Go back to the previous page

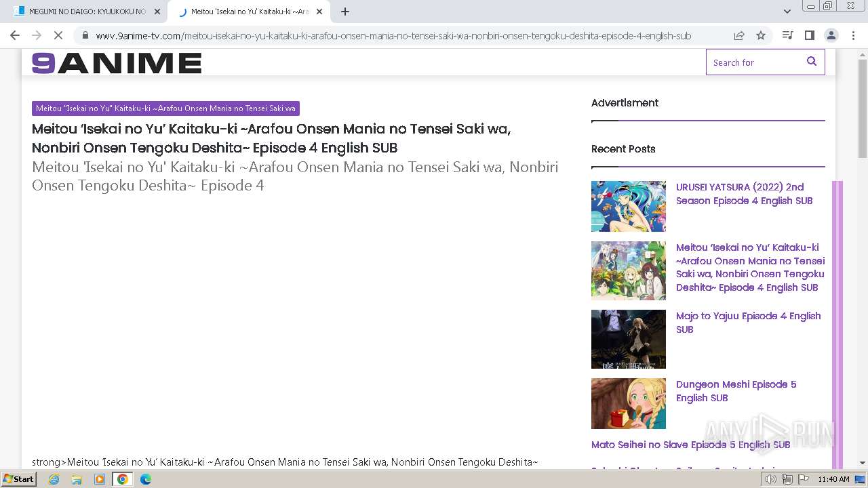15,35
